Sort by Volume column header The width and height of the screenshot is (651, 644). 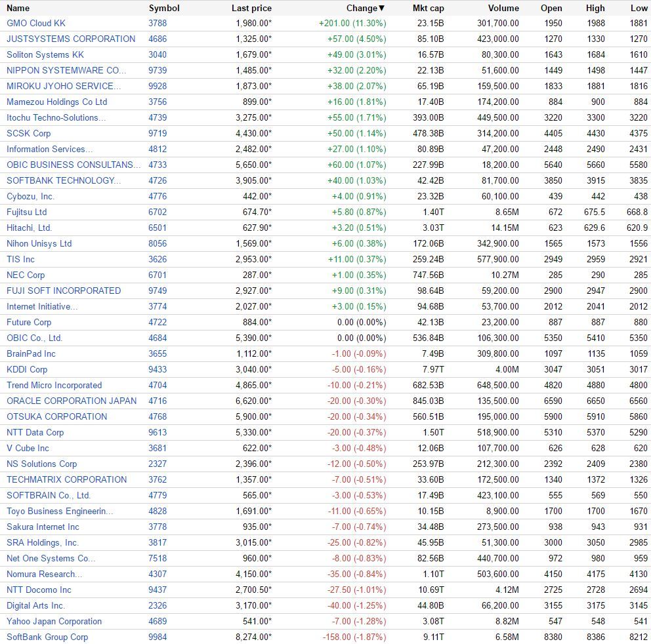[503, 9]
